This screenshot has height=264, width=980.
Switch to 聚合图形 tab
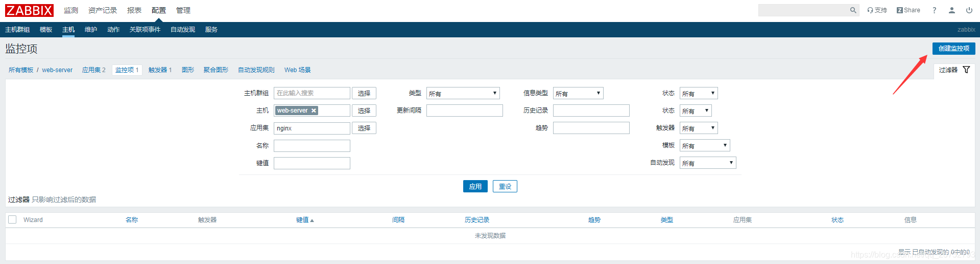click(216, 70)
